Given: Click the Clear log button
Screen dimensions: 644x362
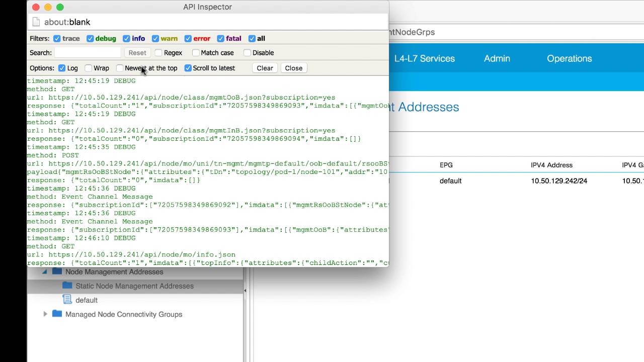Looking at the screenshot, I should pyautogui.click(x=265, y=68).
